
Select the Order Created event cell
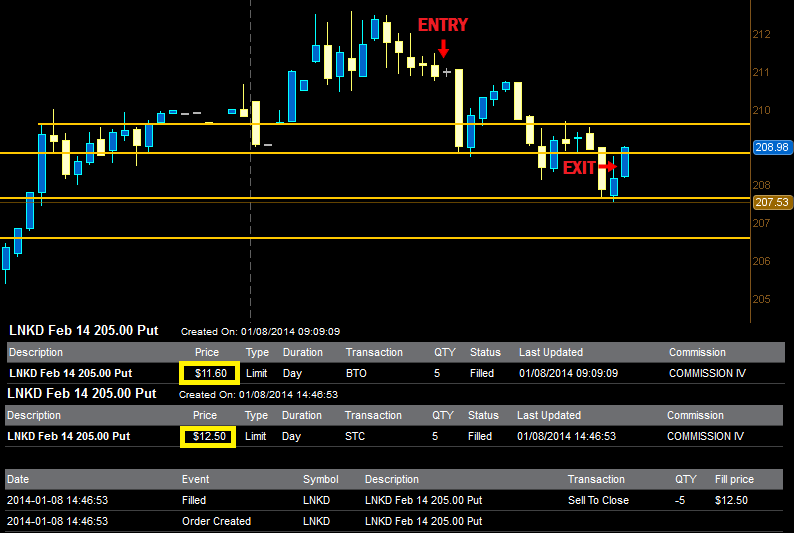tap(216, 521)
